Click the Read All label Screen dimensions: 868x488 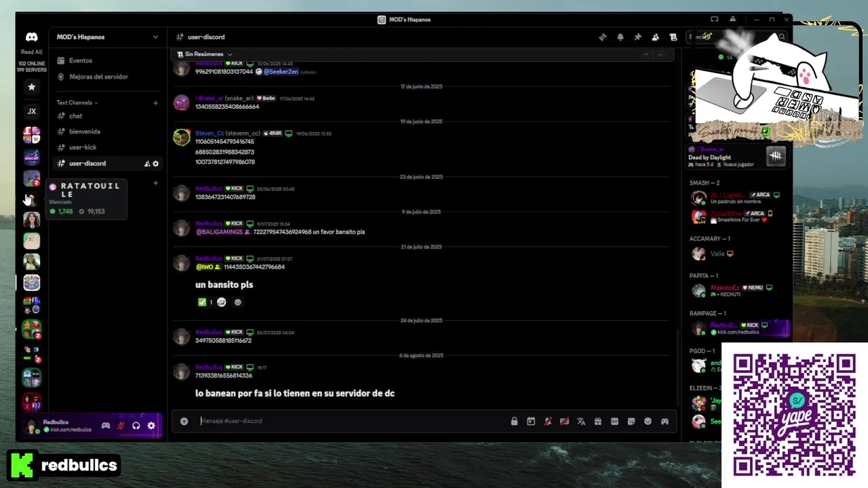[x=31, y=52]
